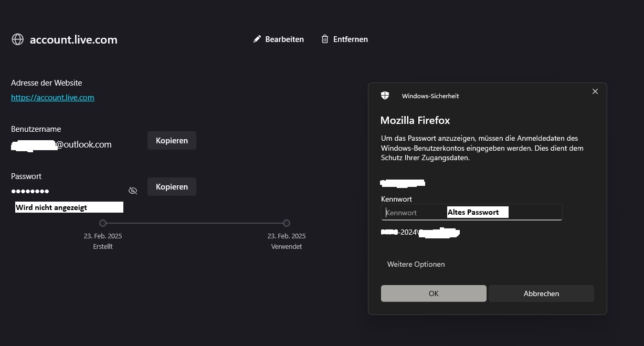
Task: Click the hidden password dots
Action: point(30,191)
